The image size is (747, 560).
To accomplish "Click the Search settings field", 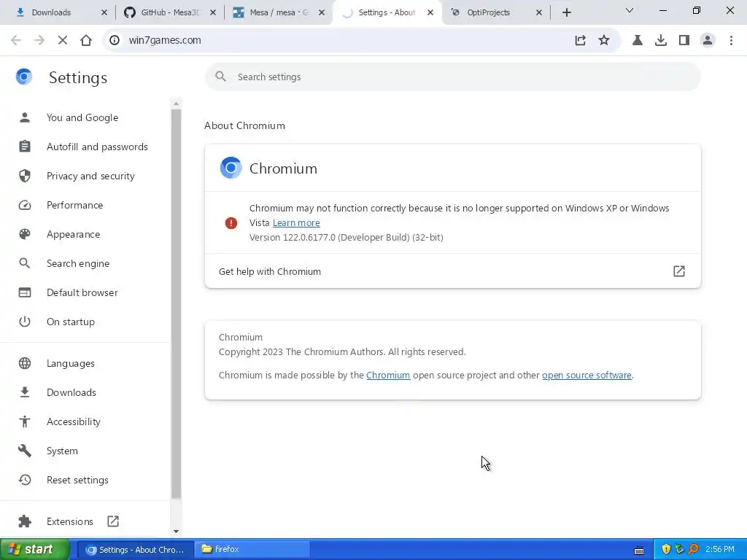I will click(x=452, y=77).
